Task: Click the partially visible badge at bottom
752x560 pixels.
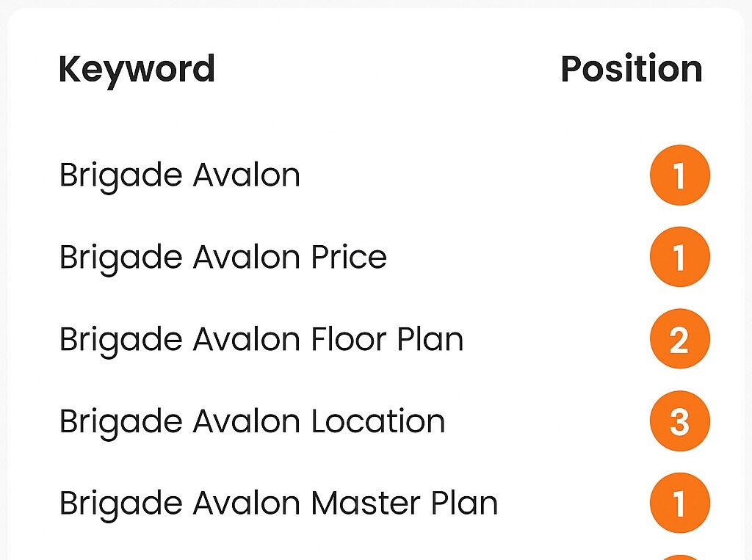Action: tap(679, 557)
